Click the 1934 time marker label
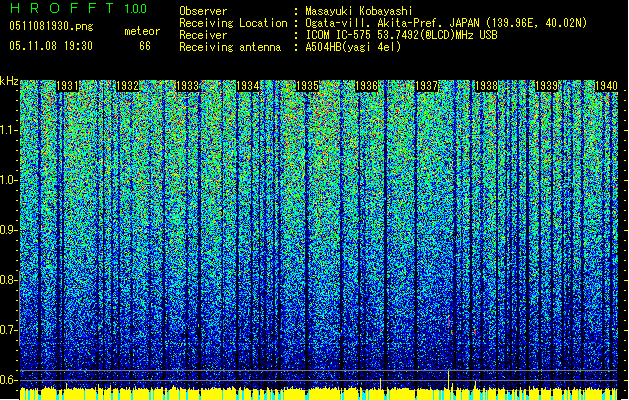 [248, 86]
